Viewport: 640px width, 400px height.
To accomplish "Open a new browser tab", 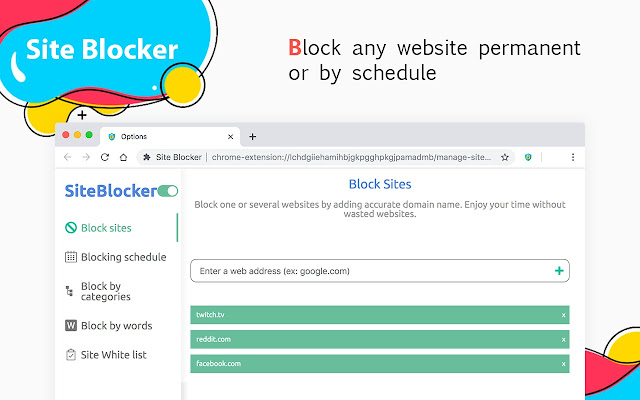I will pyautogui.click(x=253, y=137).
